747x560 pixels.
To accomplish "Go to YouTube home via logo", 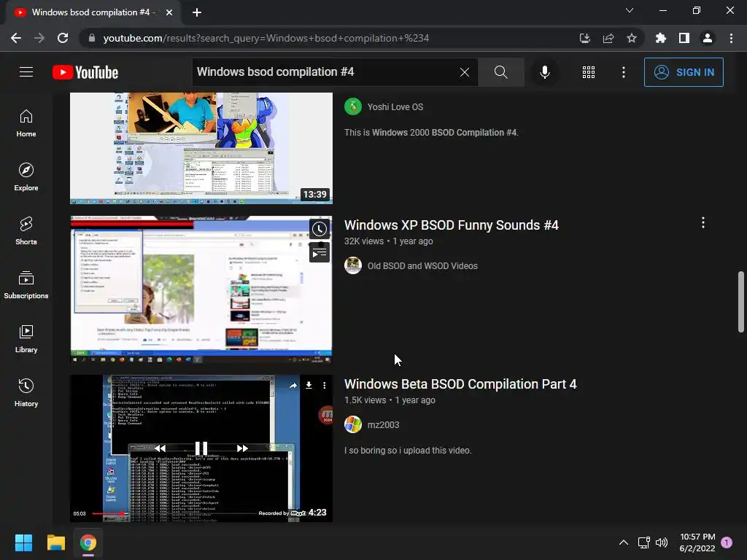I will point(85,72).
